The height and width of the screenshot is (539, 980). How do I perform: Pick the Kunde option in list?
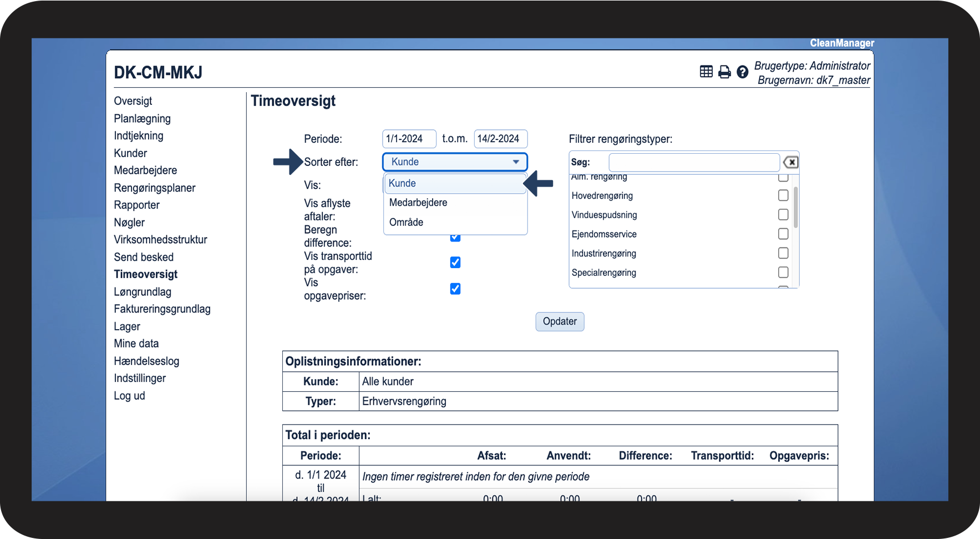pyautogui.click(x=402, y=183)
